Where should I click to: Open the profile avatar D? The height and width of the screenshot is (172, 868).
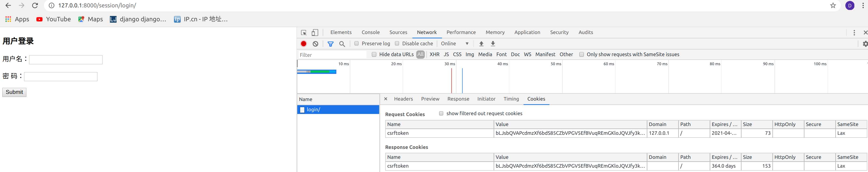coord(850,5)
